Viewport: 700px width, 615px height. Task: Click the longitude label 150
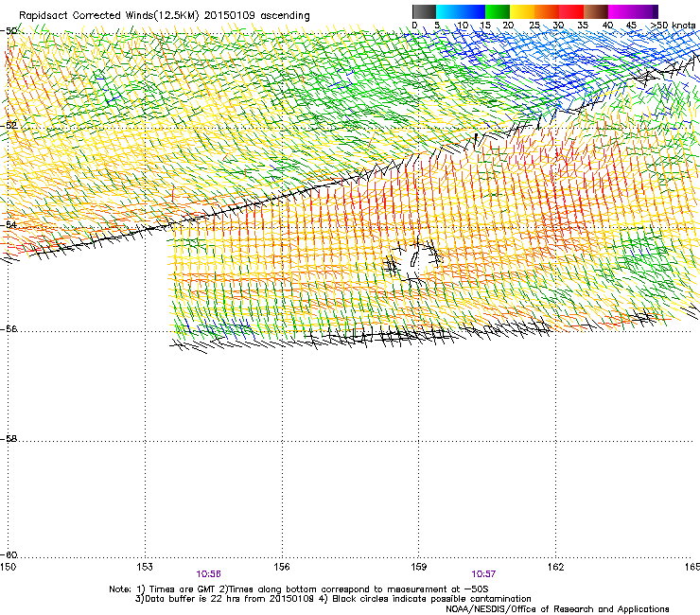(x=8, y=567)
